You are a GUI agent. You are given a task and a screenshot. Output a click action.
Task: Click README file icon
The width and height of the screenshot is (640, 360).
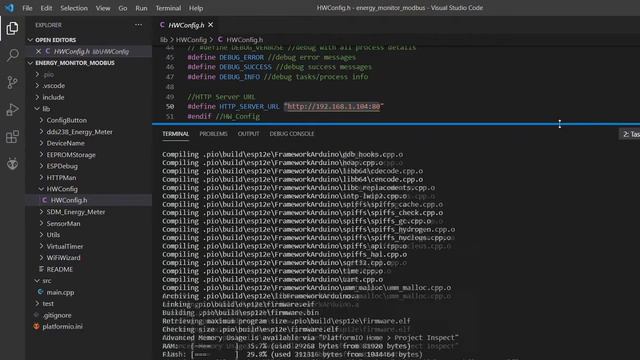[x=41, y=269]
